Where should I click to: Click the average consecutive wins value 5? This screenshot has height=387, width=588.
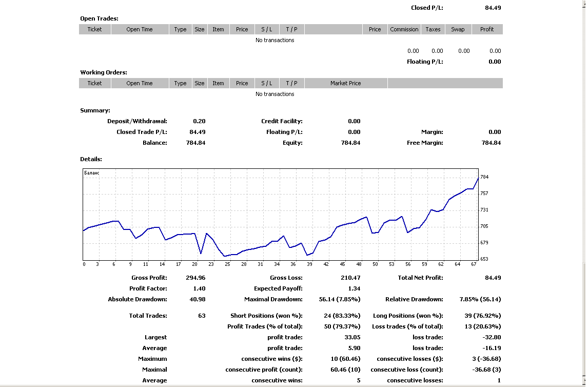point(359,381)
